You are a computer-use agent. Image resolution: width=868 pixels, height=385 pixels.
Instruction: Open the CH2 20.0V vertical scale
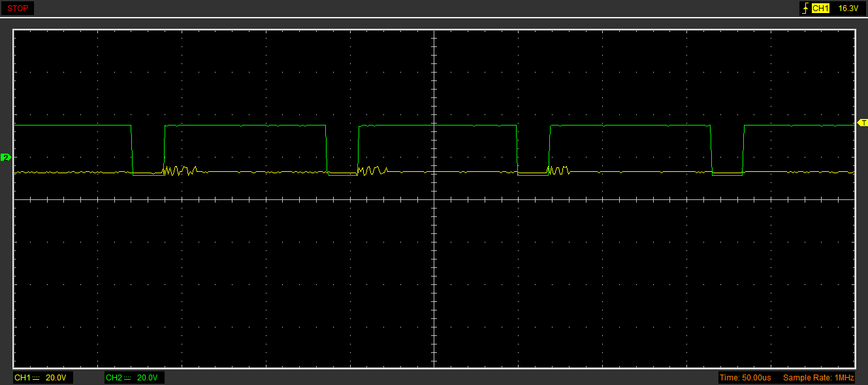click(148, 378)
